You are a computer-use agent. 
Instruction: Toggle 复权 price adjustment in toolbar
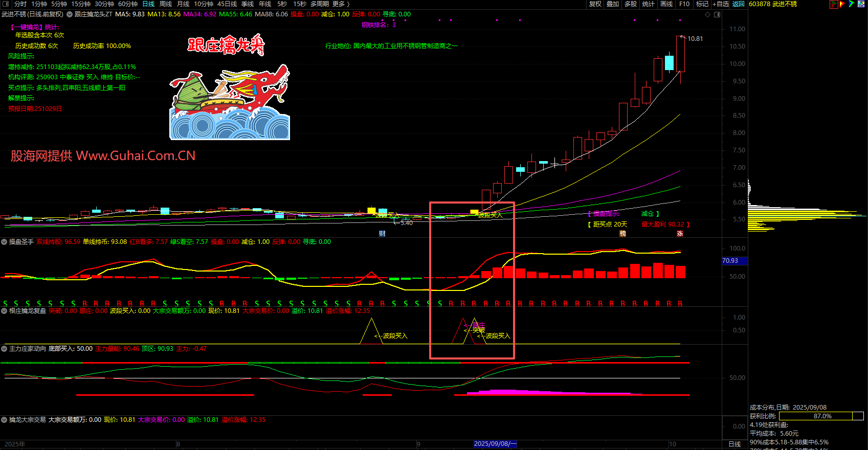[x=595, y=4]
